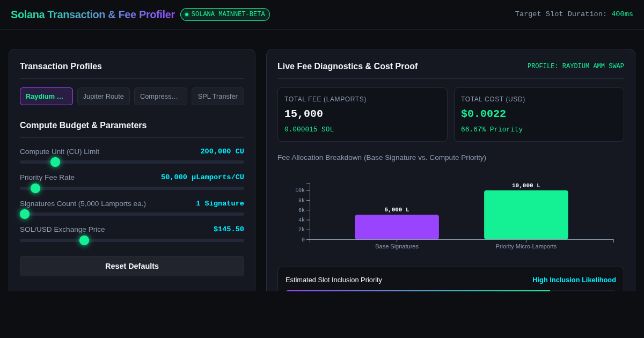Click the Base Signatures axis label
Viewport: 644px width, 338px height.
tap(397, 246)
